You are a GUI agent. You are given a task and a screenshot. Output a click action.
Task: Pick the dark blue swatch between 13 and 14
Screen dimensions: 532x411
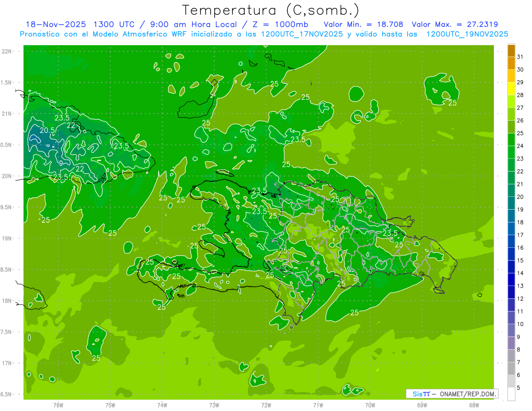pos(512,280)
